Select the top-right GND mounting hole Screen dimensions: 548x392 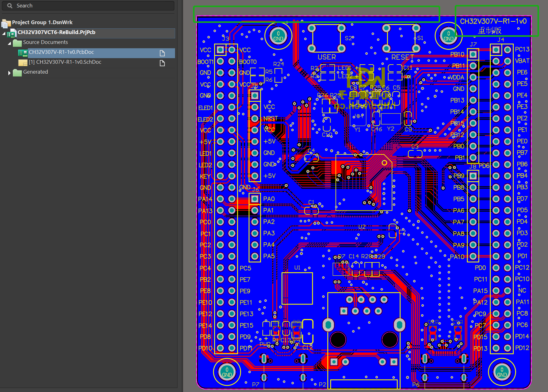point(448,36)
